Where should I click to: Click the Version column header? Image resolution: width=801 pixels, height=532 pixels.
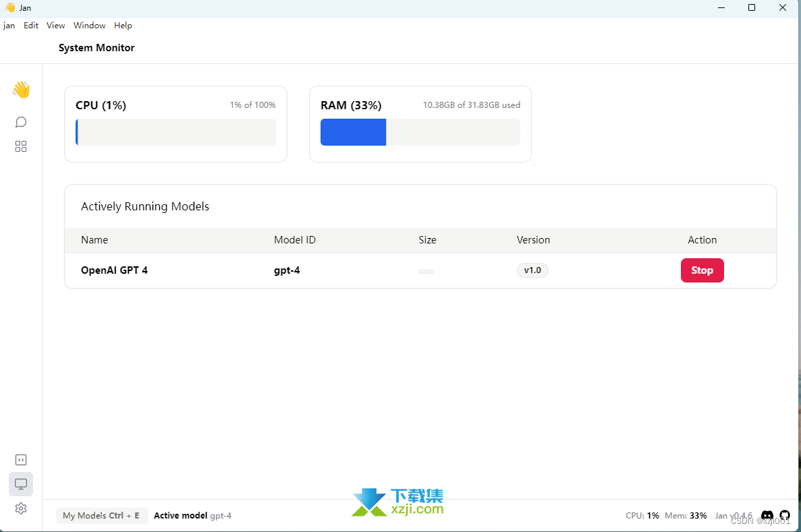[533, 240]
